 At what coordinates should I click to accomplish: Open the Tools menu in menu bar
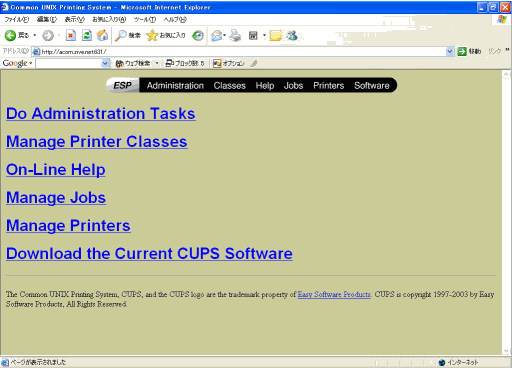click(145, 20)
